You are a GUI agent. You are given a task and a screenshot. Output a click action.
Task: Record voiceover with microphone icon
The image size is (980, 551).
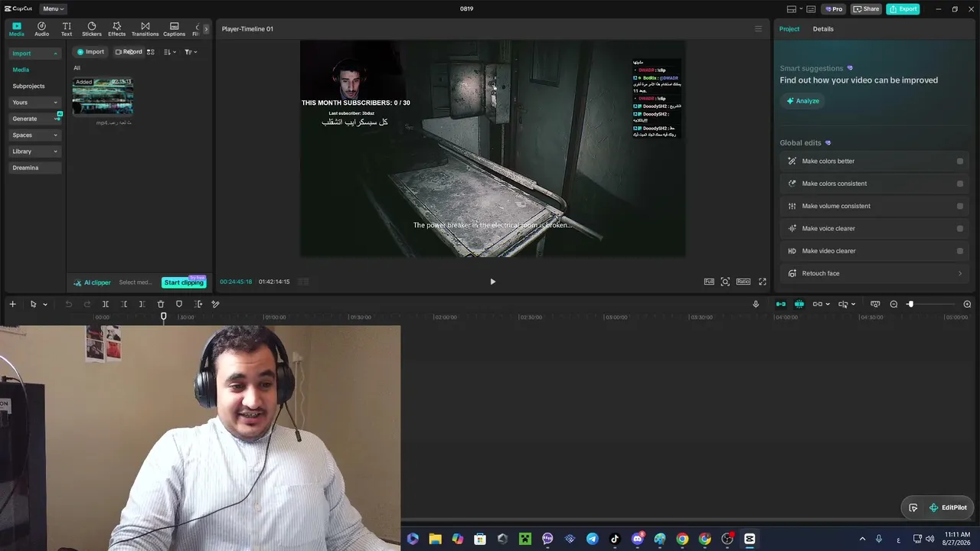pos(756,304)
